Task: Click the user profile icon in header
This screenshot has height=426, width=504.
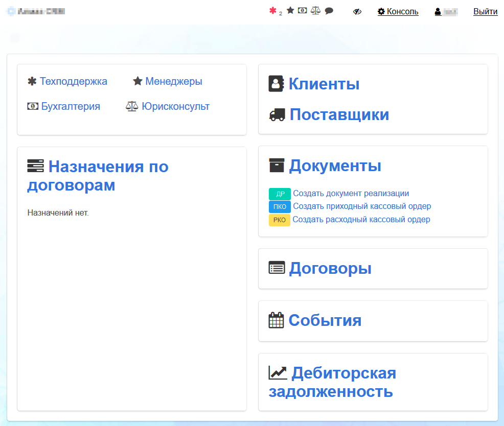Action: point(438,12)
